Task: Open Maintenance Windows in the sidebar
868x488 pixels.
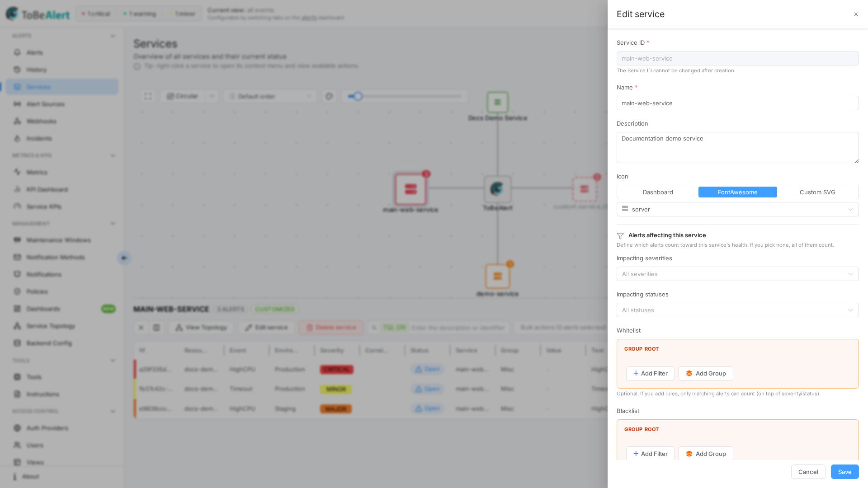Action: [x=62, y=240]
